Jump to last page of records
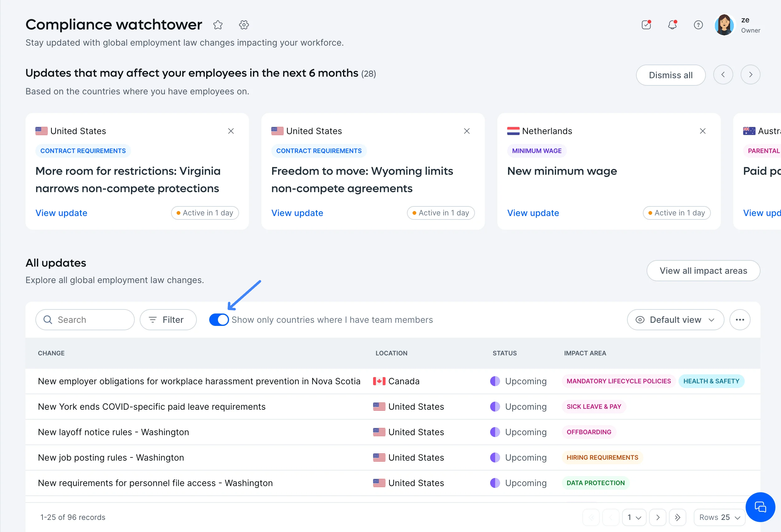Screen dimensions: 781x532 pyautogui.click(x=678, y=517)
